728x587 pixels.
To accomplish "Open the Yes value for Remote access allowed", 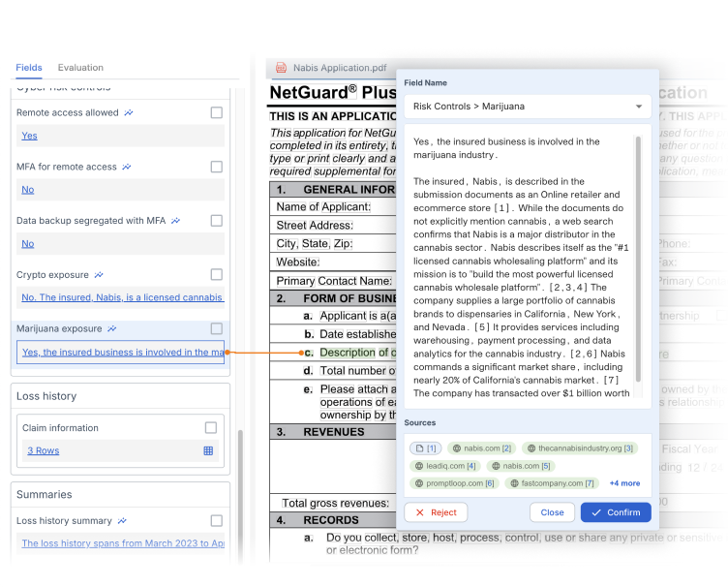I will 29,136.
